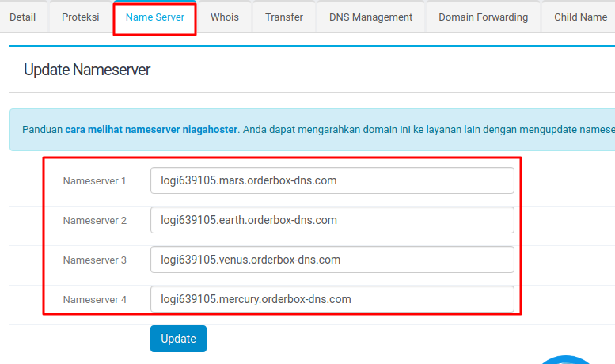The height and width of the screenshot is (364, 615).
Task: Click the Nameserver 4 label
Action: point(95,300)
